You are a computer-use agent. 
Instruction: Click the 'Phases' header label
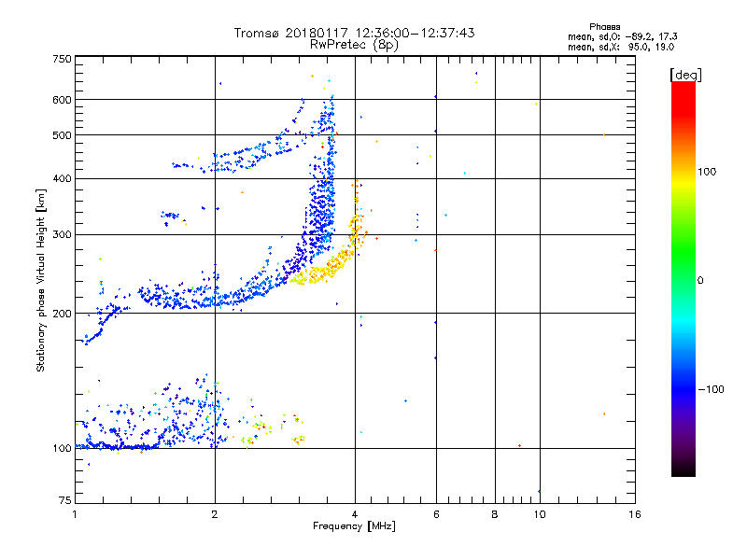pyautogui.click(x=604, y=27)
